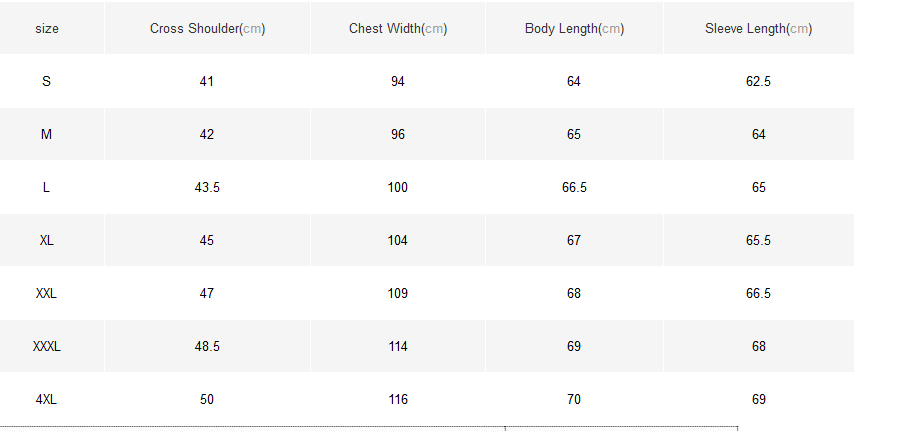Click the Chest Width(cm) column header
902x431 pixels.
pyautogui.click(x=398, y=29)
